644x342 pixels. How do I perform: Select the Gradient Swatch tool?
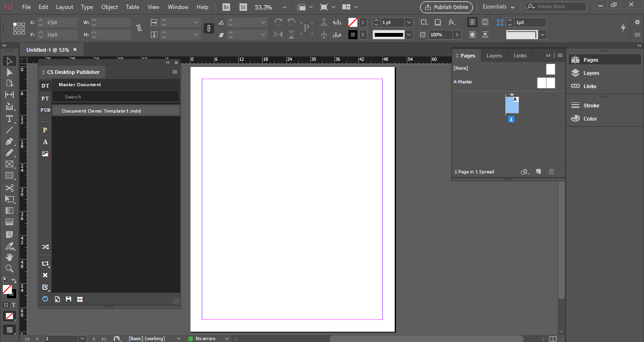tap(9, 211)
